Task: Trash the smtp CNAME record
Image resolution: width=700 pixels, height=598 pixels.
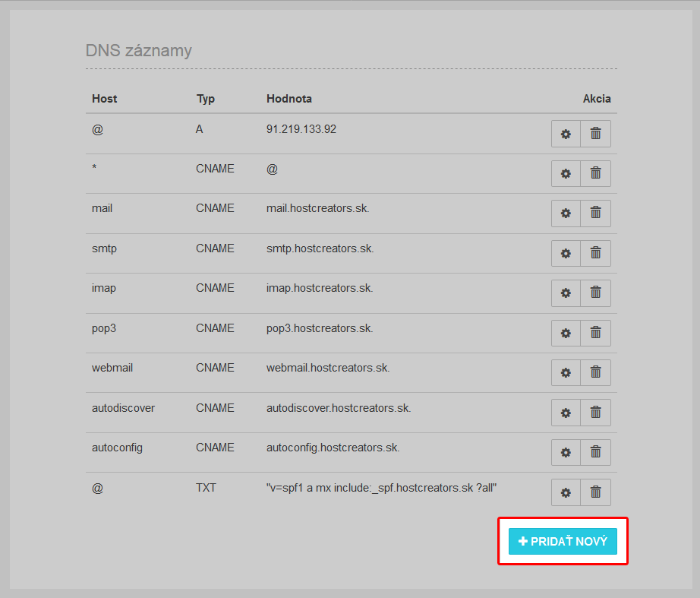Action: pos(595,253)
